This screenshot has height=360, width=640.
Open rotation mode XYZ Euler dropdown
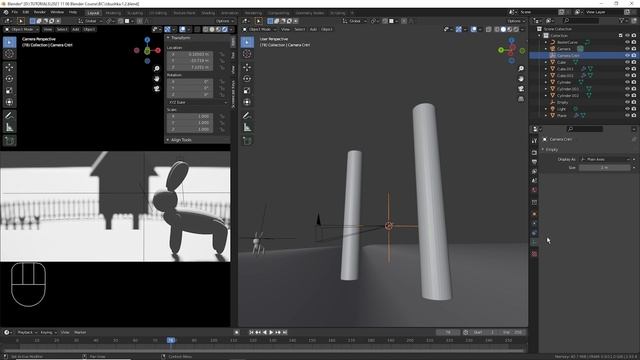[198, 102]
